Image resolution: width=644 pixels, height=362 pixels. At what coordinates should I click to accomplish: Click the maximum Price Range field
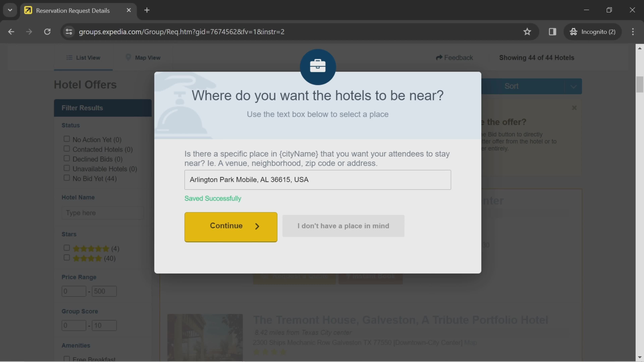point(104,291)
